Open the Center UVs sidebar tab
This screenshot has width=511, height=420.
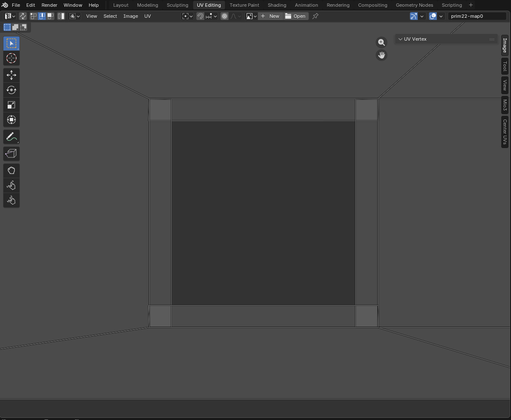(505, 132)
